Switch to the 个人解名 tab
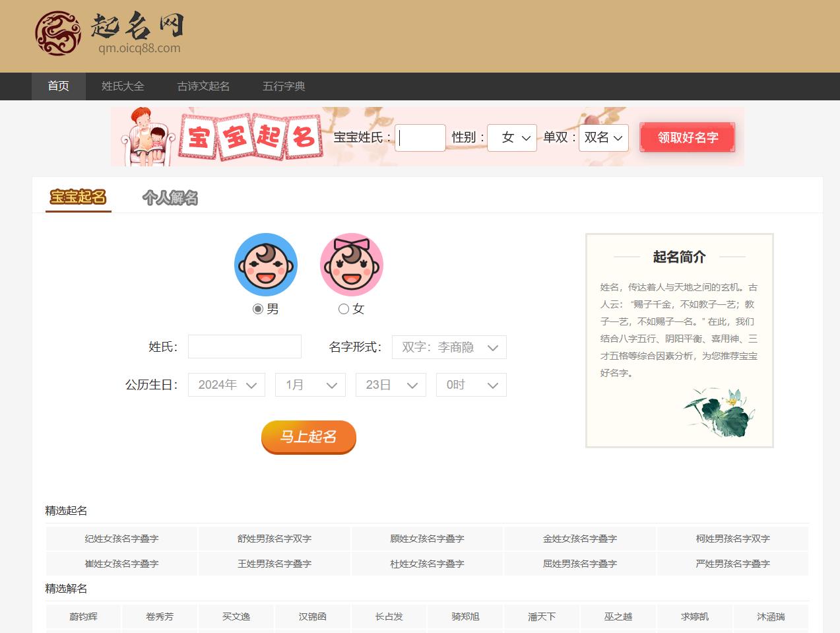 coord(170,198)
